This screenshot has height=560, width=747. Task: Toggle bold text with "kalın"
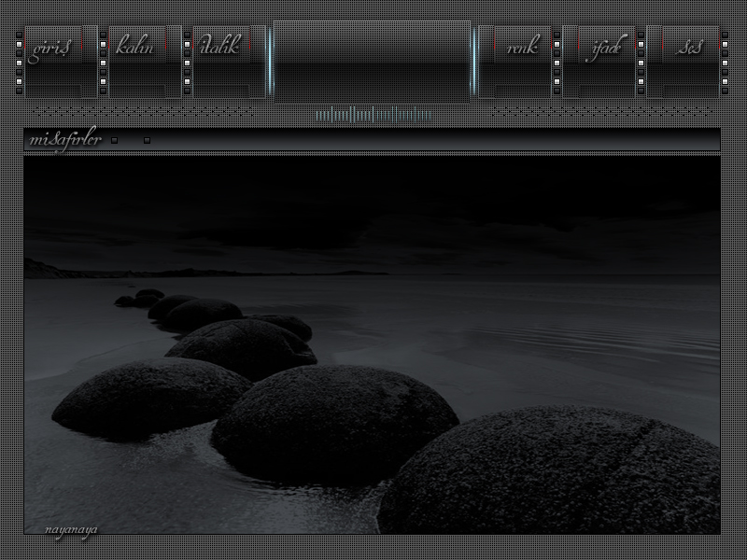[x=136, y=49]
